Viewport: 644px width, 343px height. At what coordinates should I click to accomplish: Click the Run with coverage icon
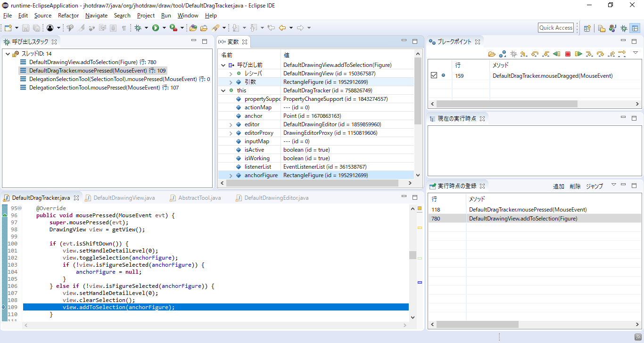pos(173,28)
